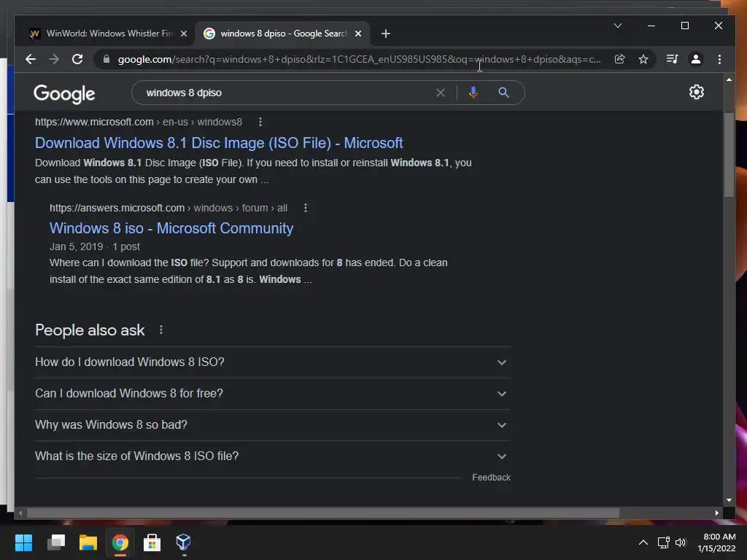747x560 pixels.
Task: Click the Chrome taskbar icon
Action: coord(120,542)
